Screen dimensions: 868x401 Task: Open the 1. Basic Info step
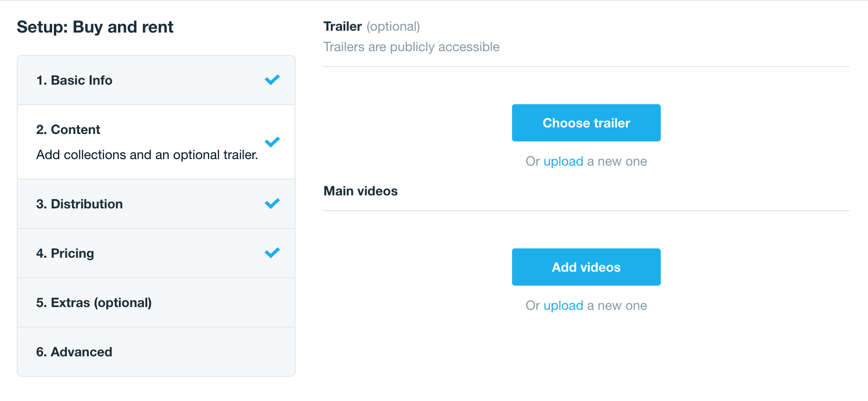tap(74, 80)
